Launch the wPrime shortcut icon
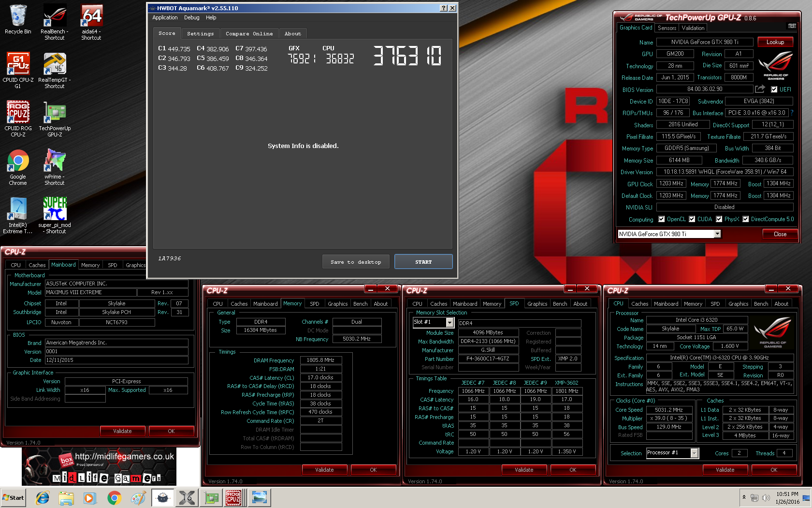The width and height of the screenshot is (812, 508). pyautogui.click(x=55, y=167)
